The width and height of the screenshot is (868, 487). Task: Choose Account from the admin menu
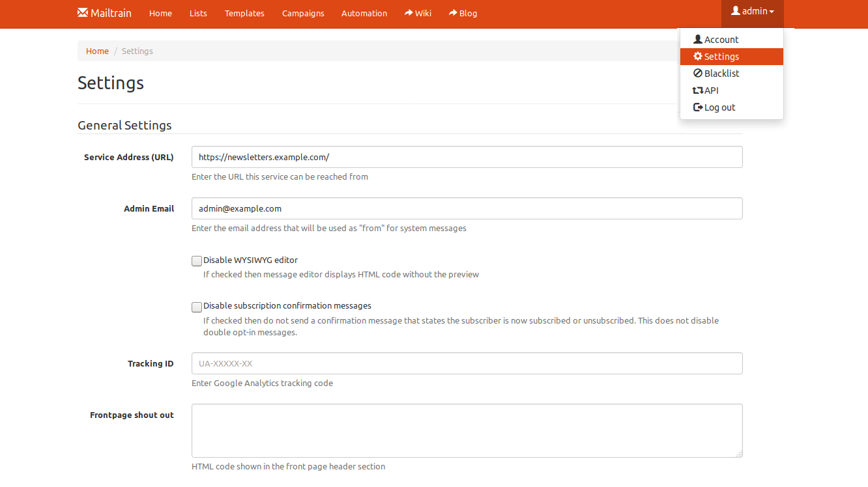(x=731, y=39)
